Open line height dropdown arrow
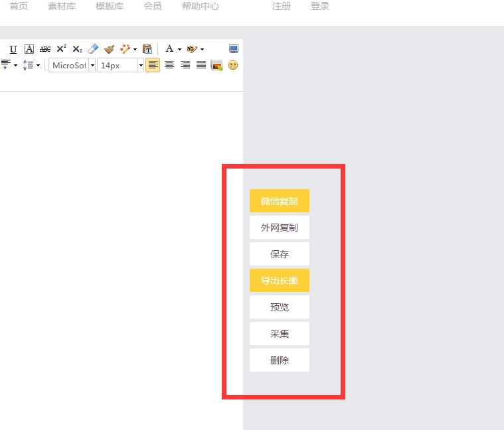Image resolution: width=504 pixels, height=430 pixels. 38,65
